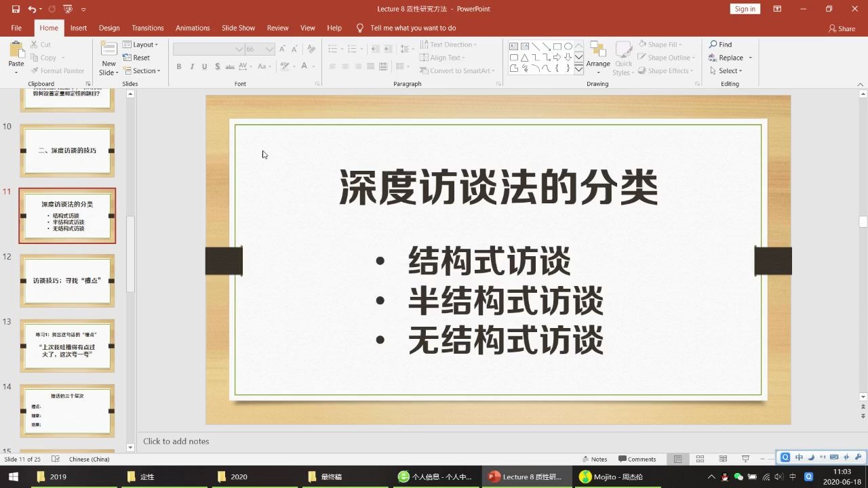868x488 pixels.
Task: Start Slide Show status bar icon
Action: click(745, 459)
